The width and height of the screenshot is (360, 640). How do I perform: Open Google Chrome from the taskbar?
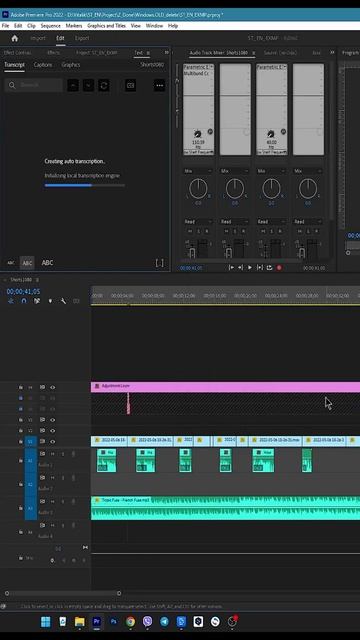coord(131,622)
